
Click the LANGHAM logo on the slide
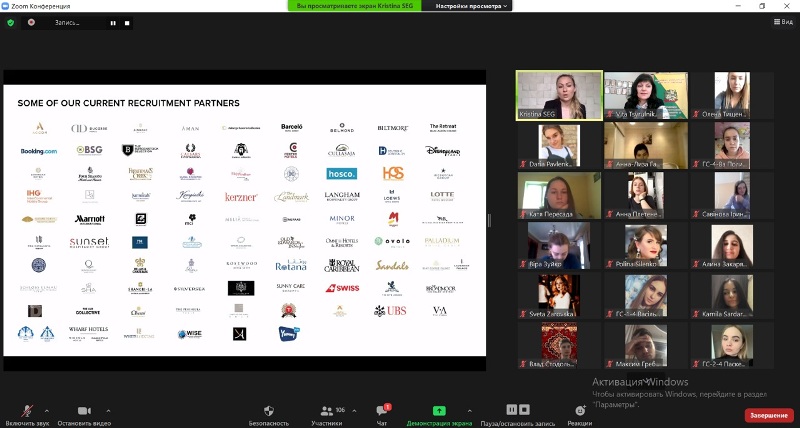point(342,196)
